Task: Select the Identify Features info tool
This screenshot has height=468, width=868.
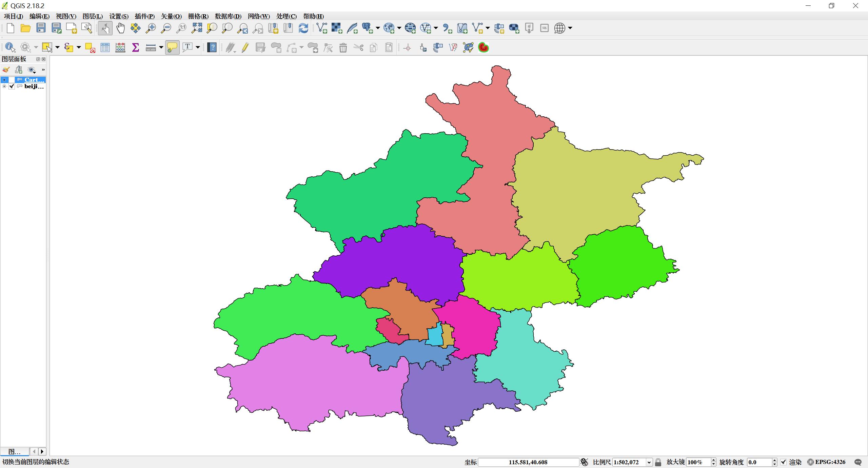Action: (x=10, y=47)
